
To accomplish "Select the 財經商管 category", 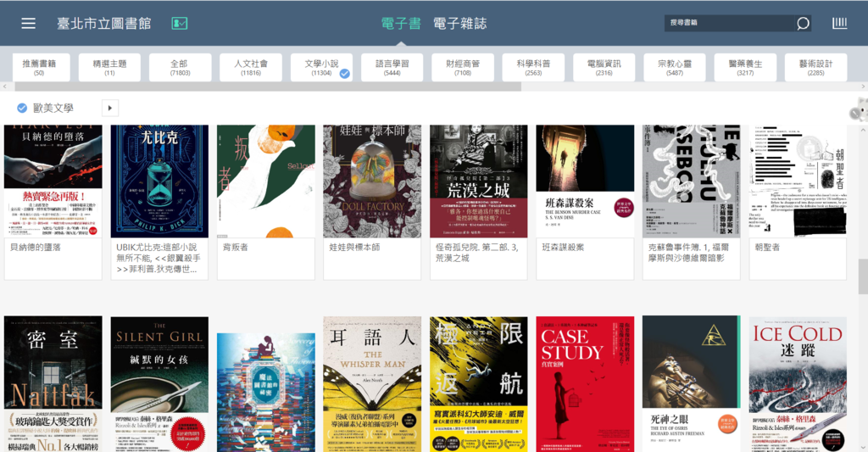I will [x=463, y=68].
